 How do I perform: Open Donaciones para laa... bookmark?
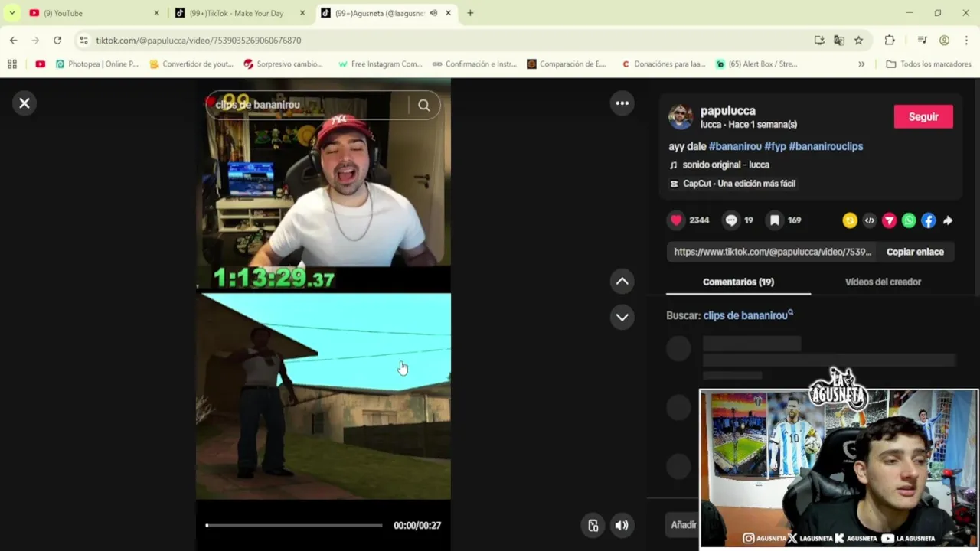pos(664,64)
